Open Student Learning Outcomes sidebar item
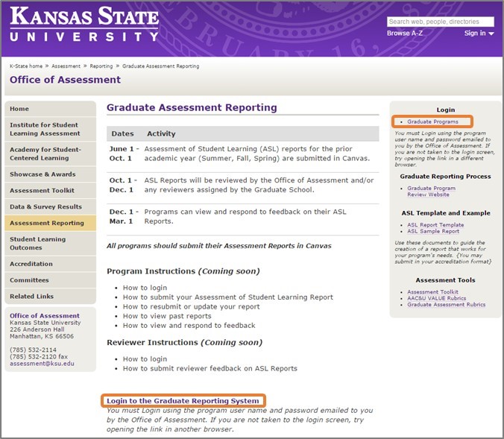504x439 pixels. 51,243
